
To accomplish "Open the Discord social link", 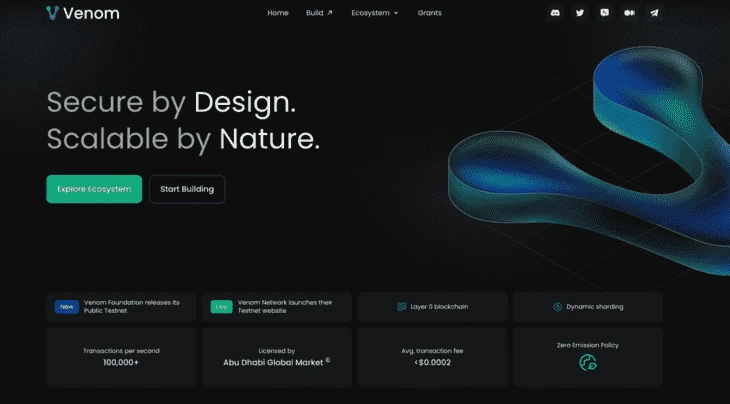I will click(x=555, y=13).
